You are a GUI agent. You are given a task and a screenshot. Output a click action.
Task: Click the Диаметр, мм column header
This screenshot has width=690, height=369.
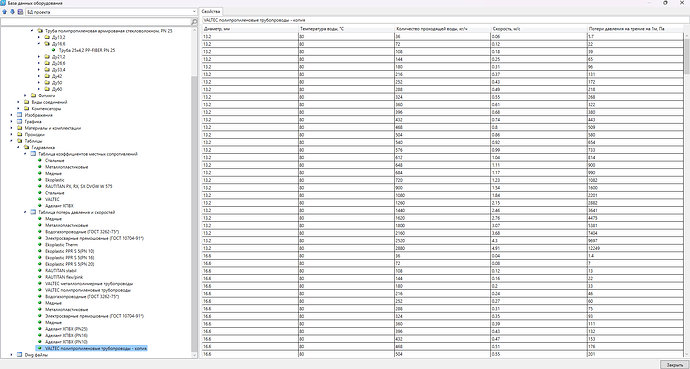250,29
